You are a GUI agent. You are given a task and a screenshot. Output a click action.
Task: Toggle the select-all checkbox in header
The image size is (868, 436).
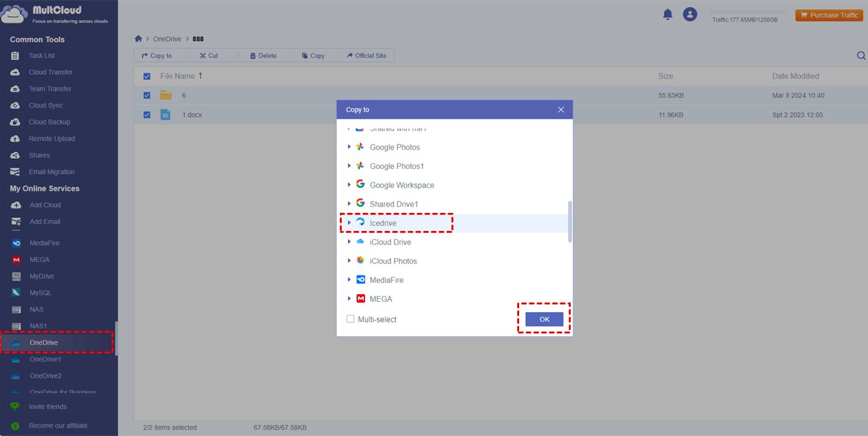tap(147, 76)
